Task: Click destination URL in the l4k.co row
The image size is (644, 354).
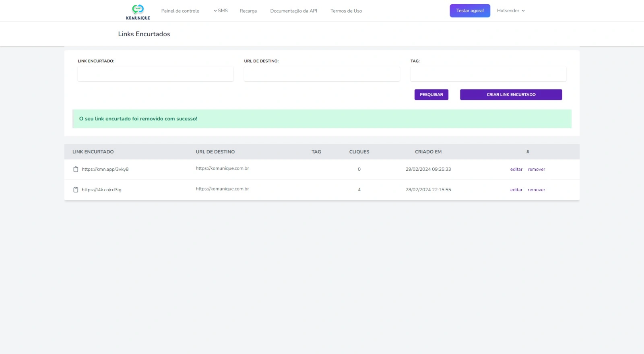Action: [222, 189]
